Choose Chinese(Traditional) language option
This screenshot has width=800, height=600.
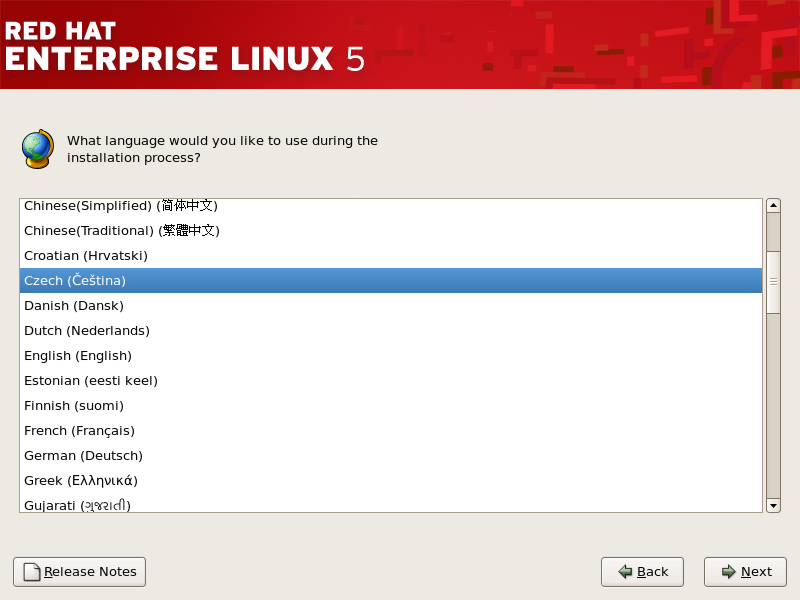click(x=121, y=231)
